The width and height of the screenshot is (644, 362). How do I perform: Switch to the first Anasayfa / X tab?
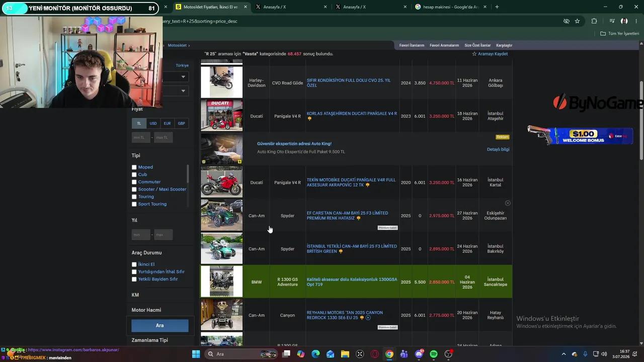291,7
